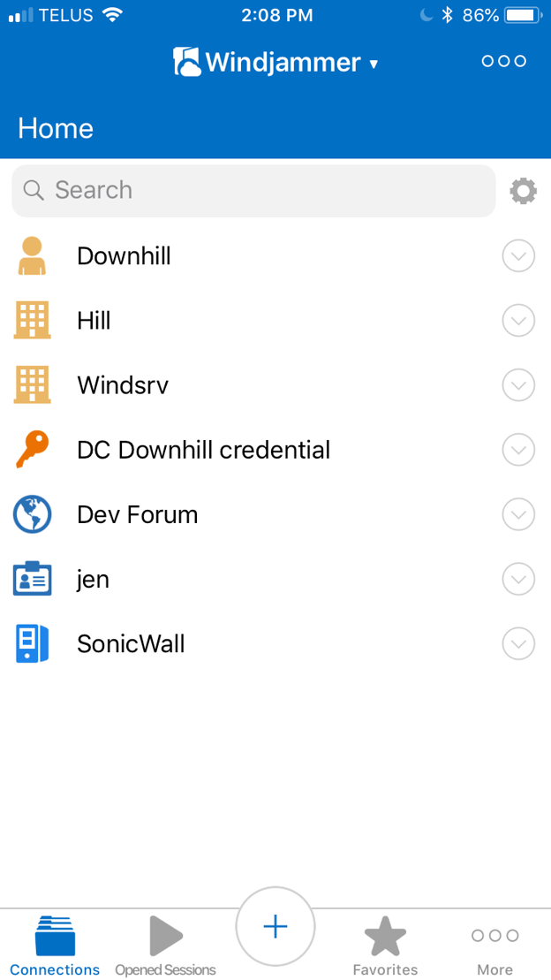Tap the orange key credential icon

tap(32, 450)
